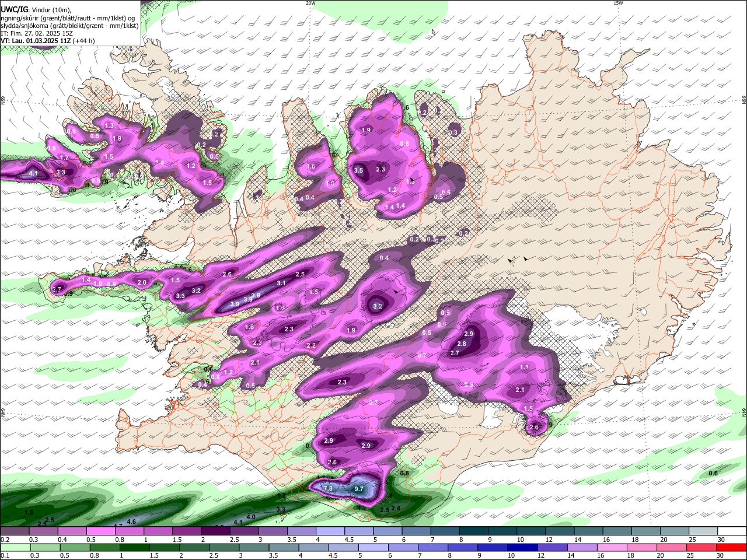Click the darkest purple 2 snow legend swatch
This screenshot has width=747, height=560.
(x=215, y=531)
